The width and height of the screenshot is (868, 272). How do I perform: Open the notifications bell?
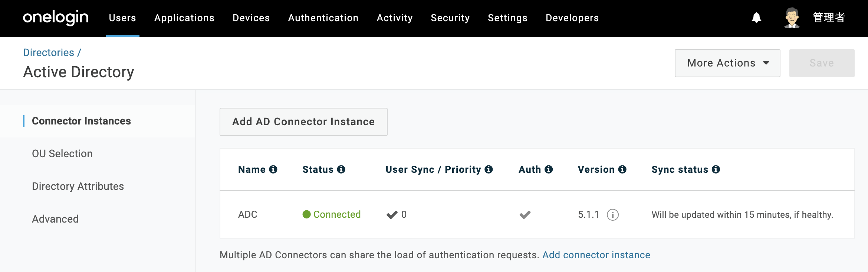pos(756,18)
